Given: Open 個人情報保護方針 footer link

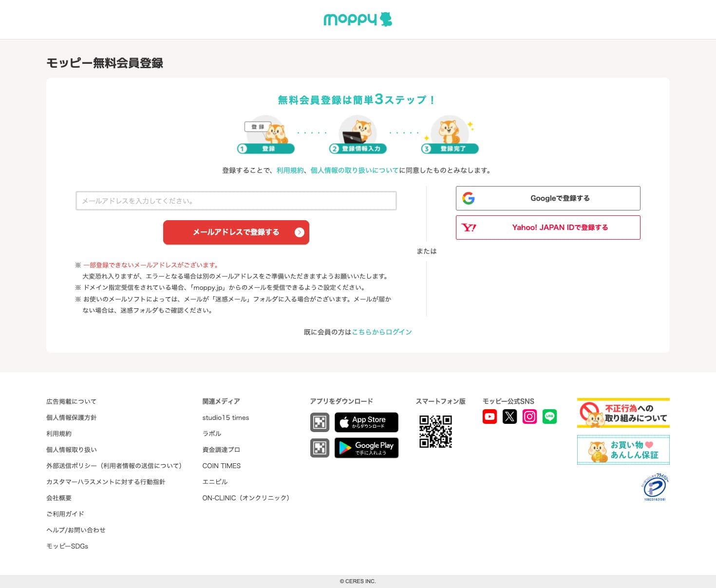Looking at the screenshot, I should 71,417.
